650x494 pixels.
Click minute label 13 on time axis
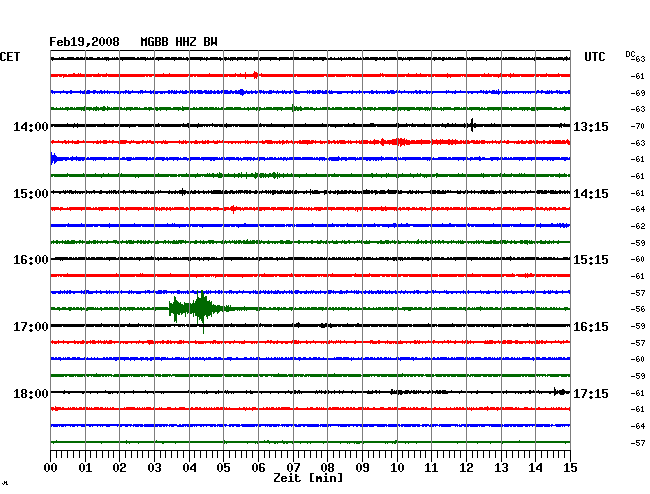pos(501,468)
